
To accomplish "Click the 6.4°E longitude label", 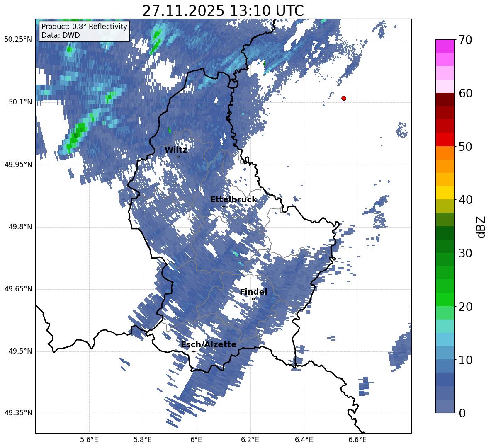I will point(304,440).
